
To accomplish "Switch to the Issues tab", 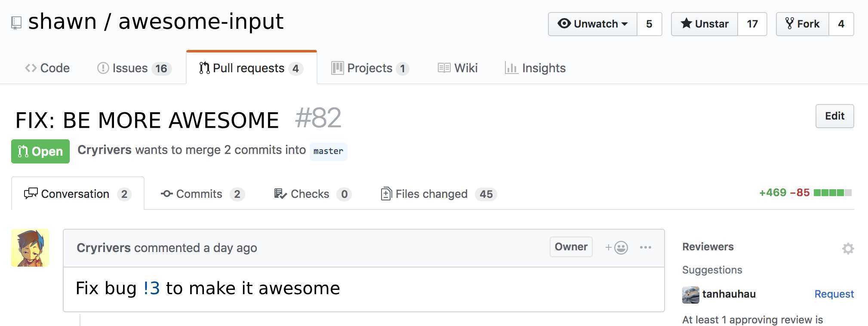I will pyautogui.click(x=134, y=68).
